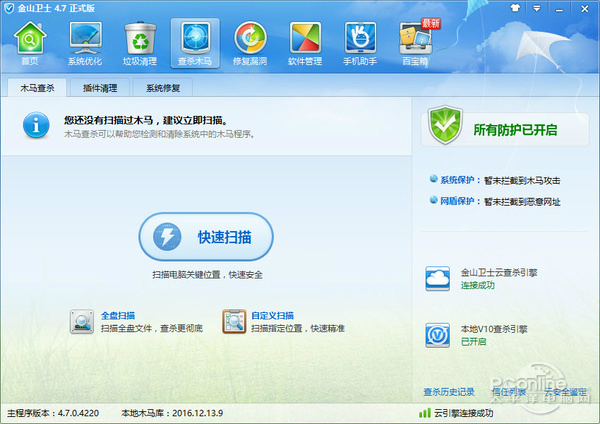Select the 查杀木马 toolbar icon

195,43
